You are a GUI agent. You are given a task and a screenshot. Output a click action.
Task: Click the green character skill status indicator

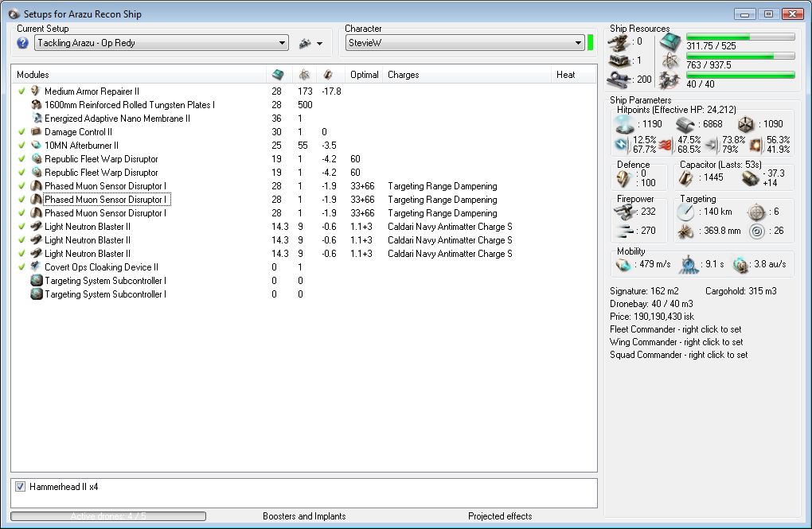coord(591,42)
